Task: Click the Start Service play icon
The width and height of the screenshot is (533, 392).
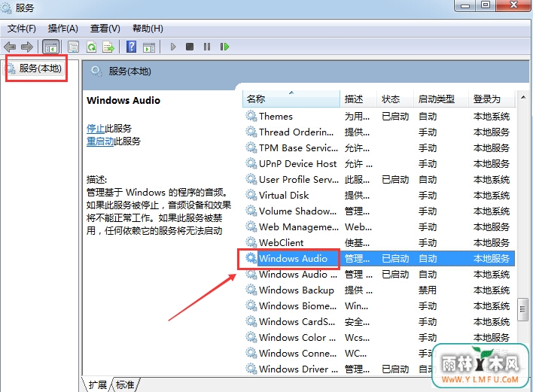Action: [173, 47]
